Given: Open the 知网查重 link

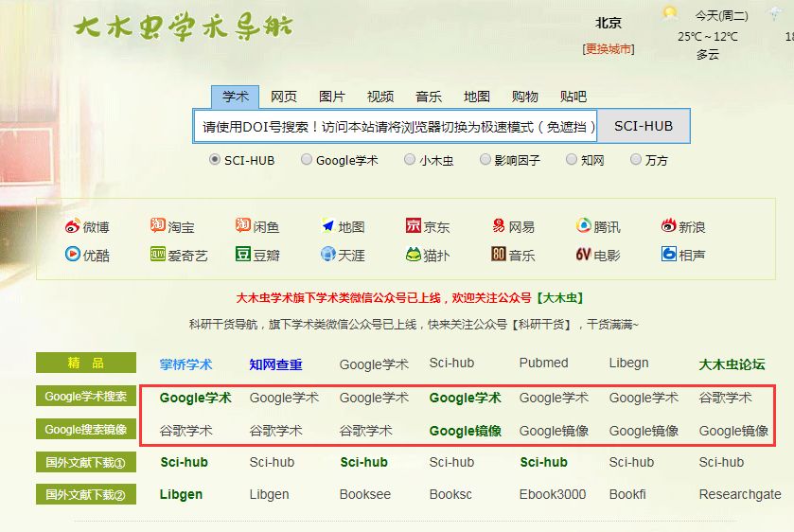Looking at the screenshot, I should 276,364.
